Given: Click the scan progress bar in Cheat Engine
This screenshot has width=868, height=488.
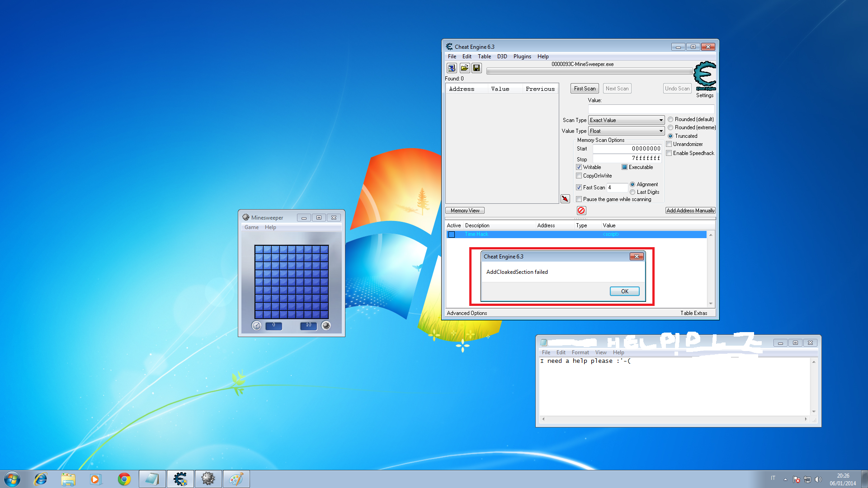Looking at the screenshot, I should point(590,71).
